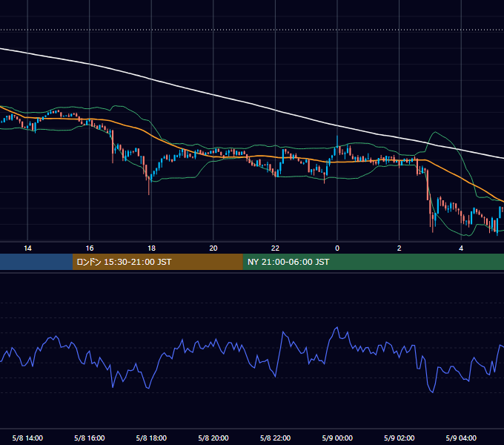Image resolution: width=504 pixels, height=445 pixels.
Task: Click hour label 0 on price chart axis
Action: tap(337, 248)
